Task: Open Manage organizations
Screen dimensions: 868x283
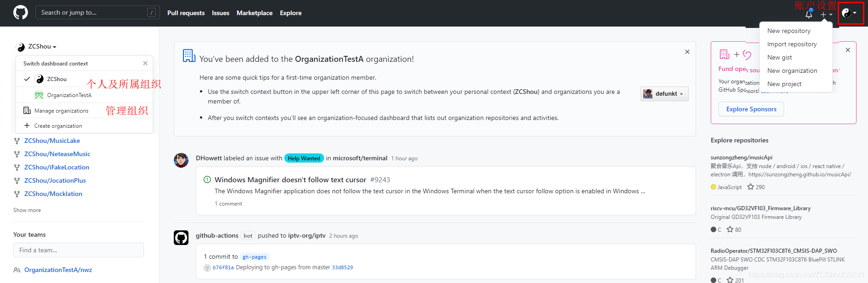Action: pos(84,111)
